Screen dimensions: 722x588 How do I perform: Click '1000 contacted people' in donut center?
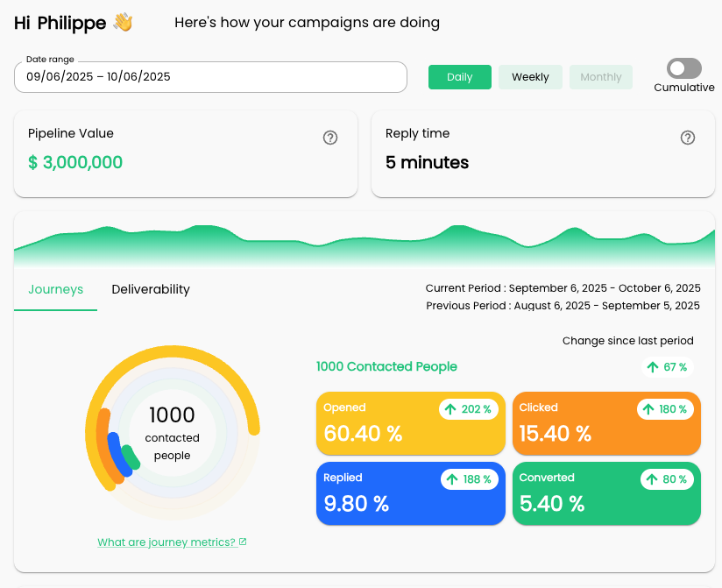click(x=173, y=433)
